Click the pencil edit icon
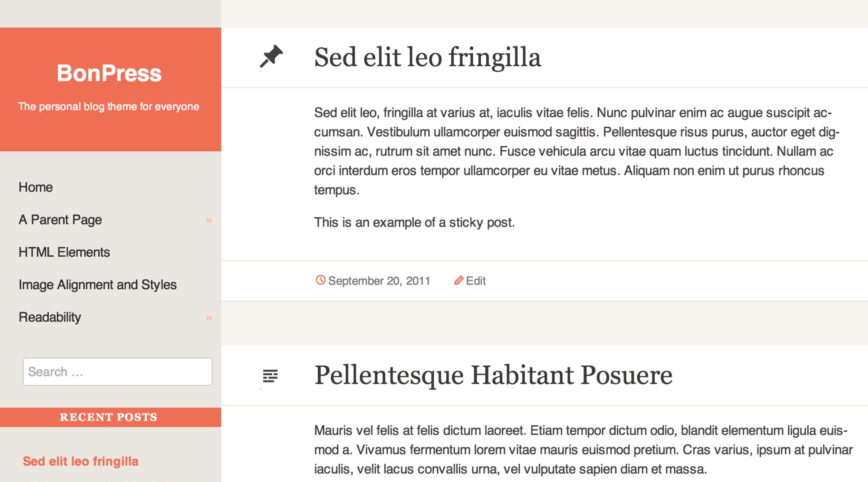The width and height of the screenshot is (868, 482). 459,280
